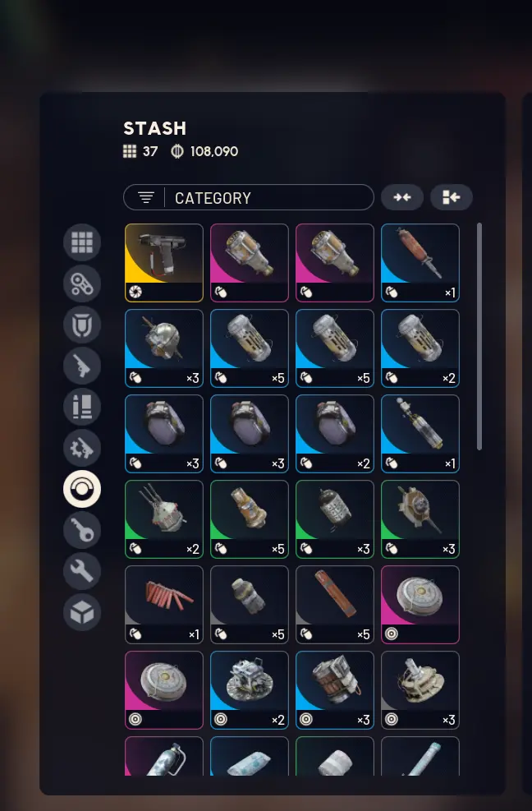Screen dimensions: 532x811
Task: Select the active quick-use circle tab
Action: 82,489
